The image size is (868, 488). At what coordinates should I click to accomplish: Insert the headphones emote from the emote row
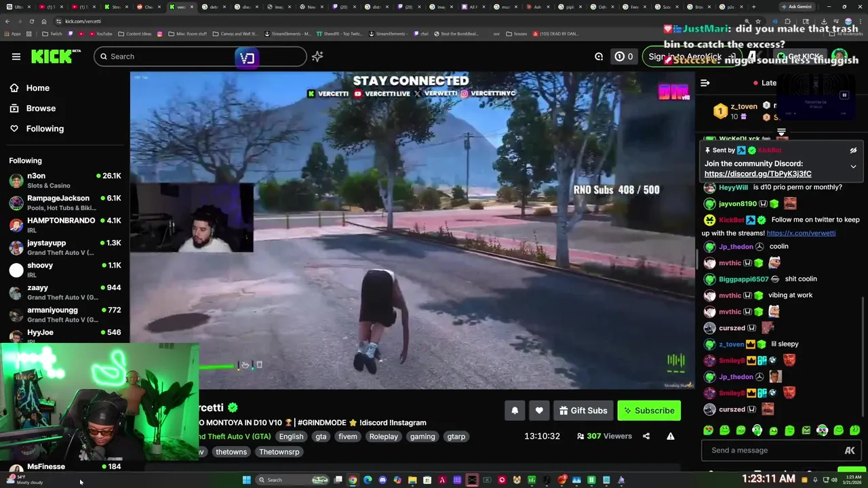pyautogui.click(x=757, y=430)
